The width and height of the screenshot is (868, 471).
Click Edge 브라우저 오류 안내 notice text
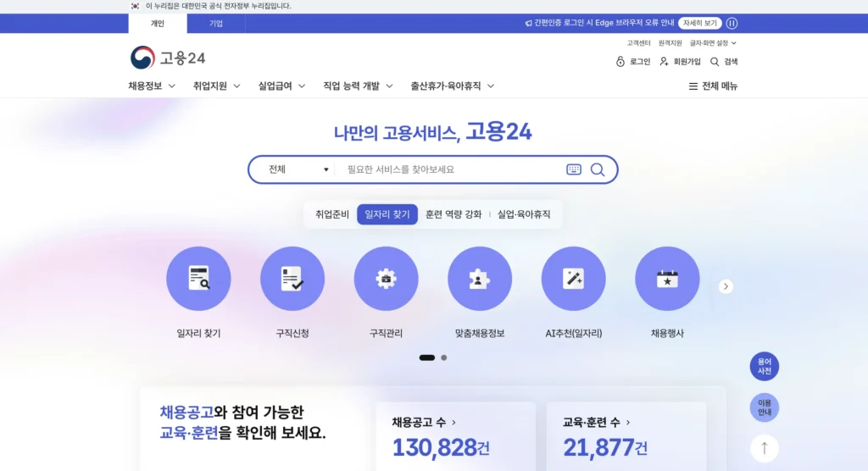(599, 23)
